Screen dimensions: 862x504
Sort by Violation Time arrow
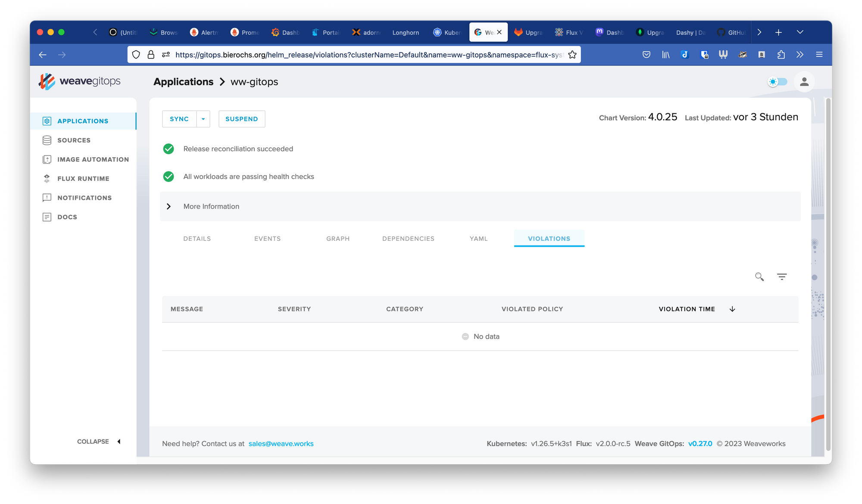pos(732,309)
